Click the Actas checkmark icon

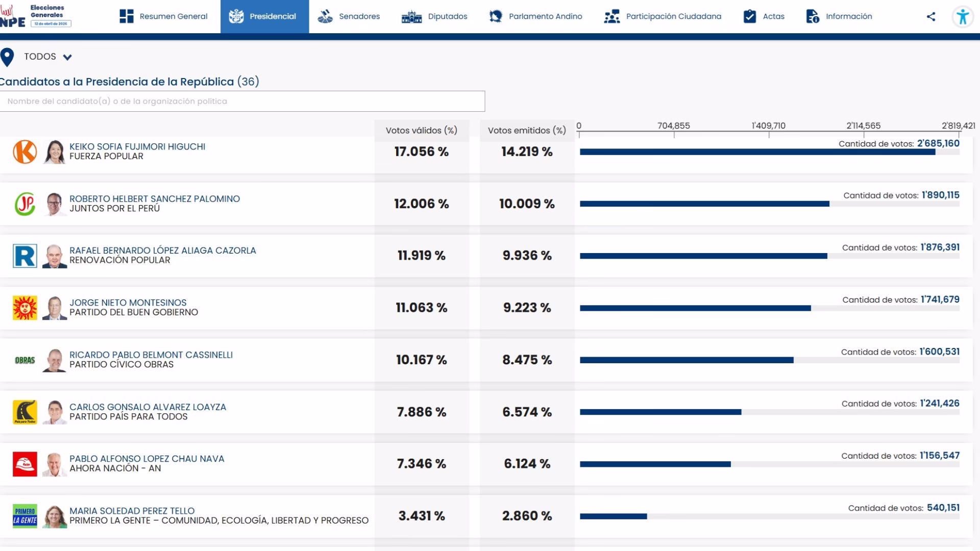click(750, 16)
